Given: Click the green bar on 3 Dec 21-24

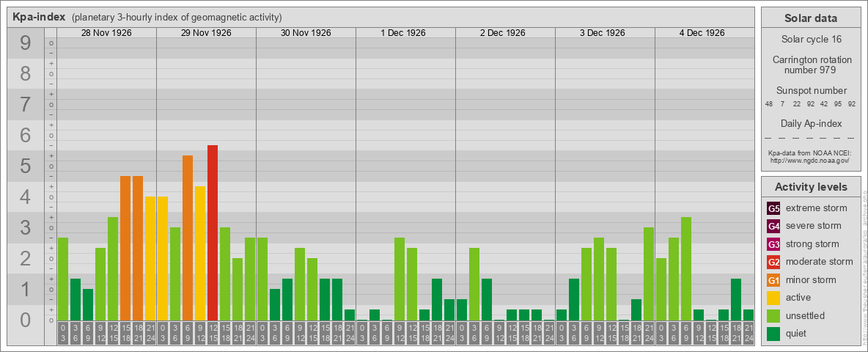Looking at the screenshot, I should [x=649, y=274].
